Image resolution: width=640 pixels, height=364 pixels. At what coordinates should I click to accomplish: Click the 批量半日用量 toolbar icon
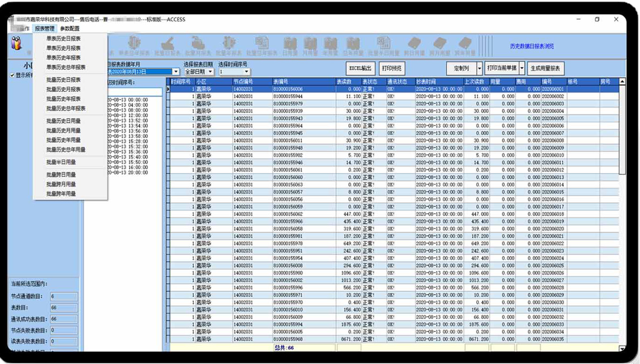point(384,46)
